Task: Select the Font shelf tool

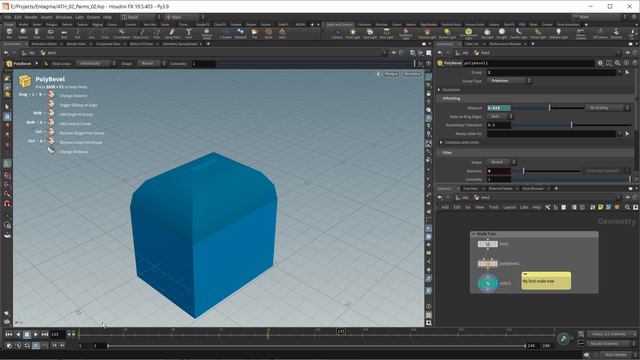Action: (189, 33)
